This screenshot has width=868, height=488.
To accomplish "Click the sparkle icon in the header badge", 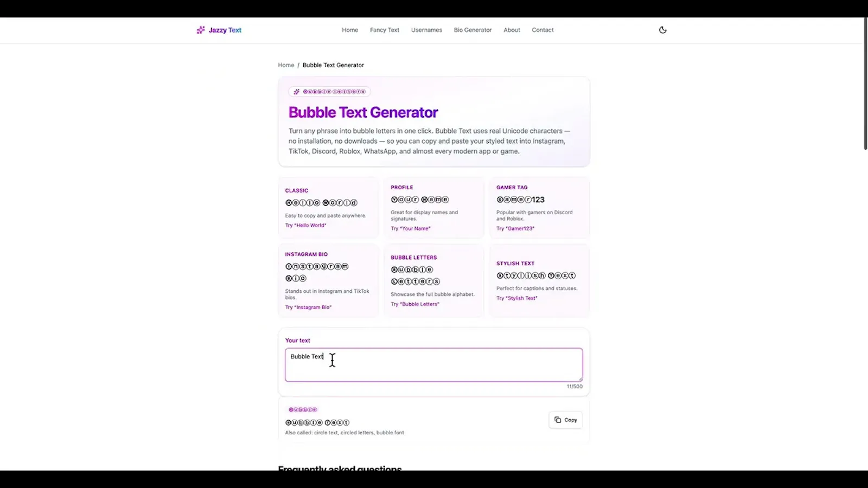I will (x=296, y=92).
